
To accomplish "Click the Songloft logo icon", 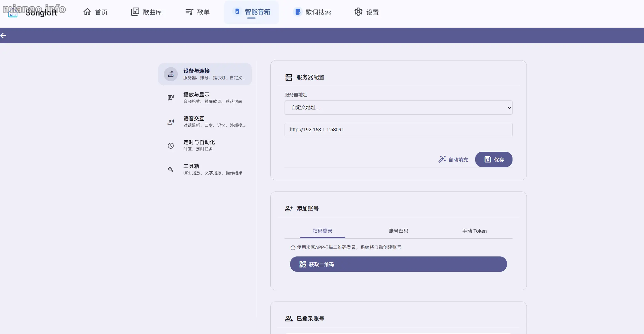I will (x=13, y=13).
